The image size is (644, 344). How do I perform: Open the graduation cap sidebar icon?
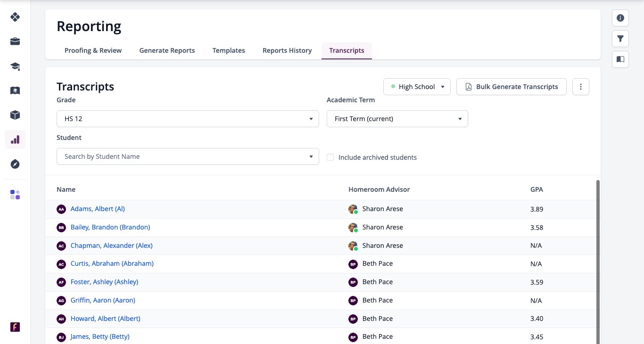[15, 66]
